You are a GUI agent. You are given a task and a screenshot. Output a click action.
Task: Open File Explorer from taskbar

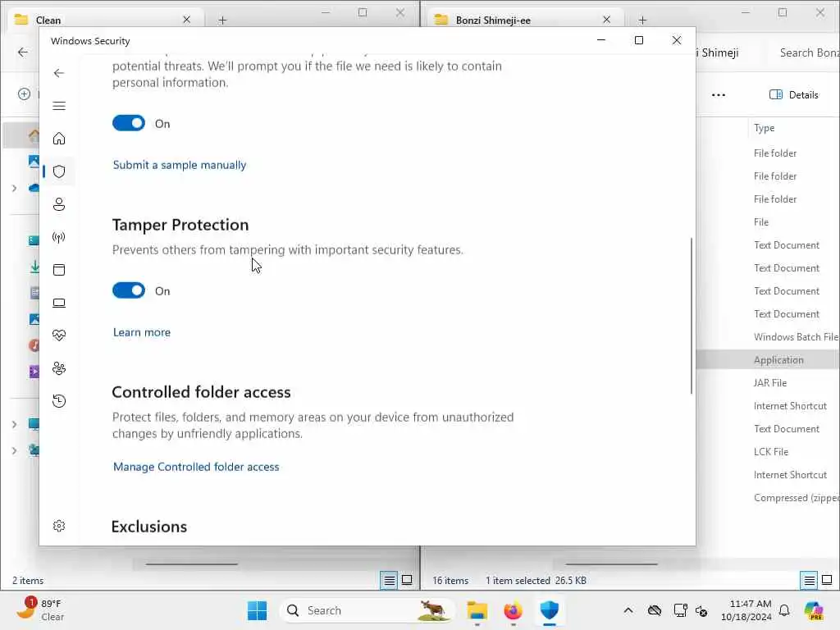[477, 610]
